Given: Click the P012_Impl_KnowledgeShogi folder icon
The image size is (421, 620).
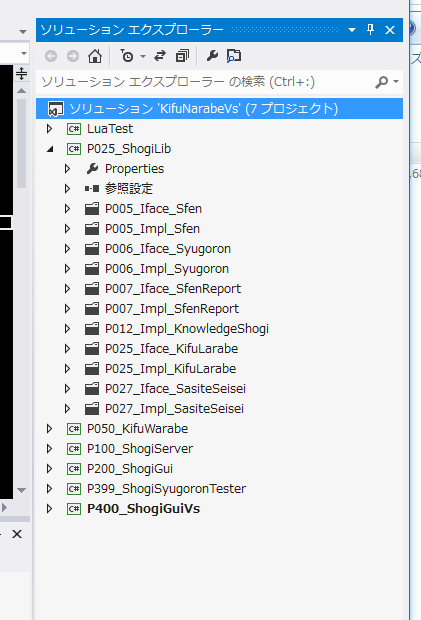Looking at the screenshot, I should [x=92, y=329].
